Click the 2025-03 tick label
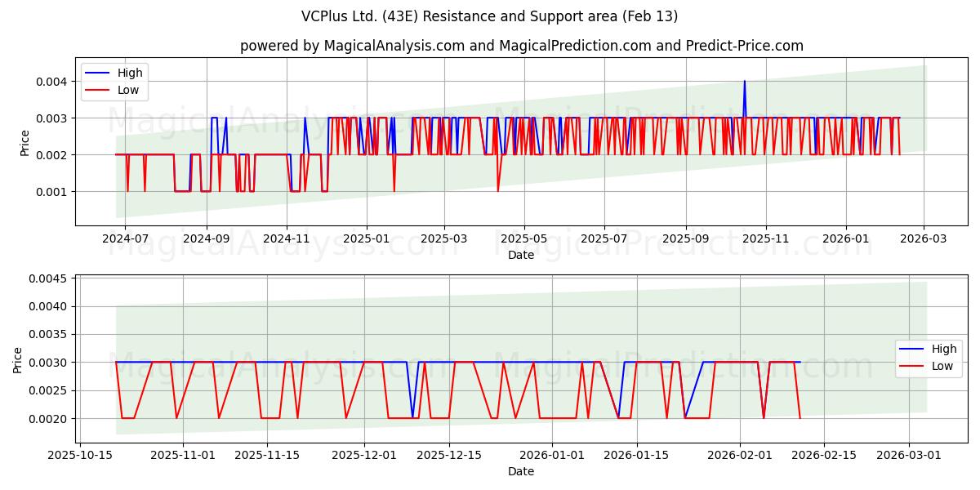This screenshot has width=980, height=490. 444,239
